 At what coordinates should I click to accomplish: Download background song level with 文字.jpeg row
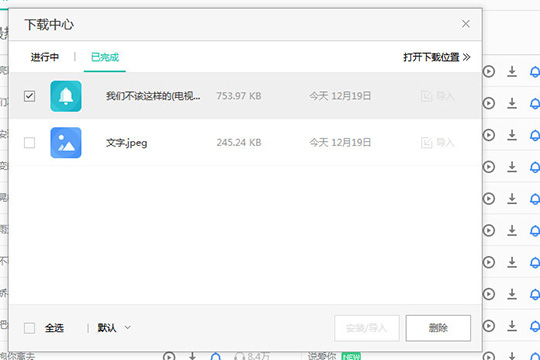pyautogui.click(x=512, y=135)
